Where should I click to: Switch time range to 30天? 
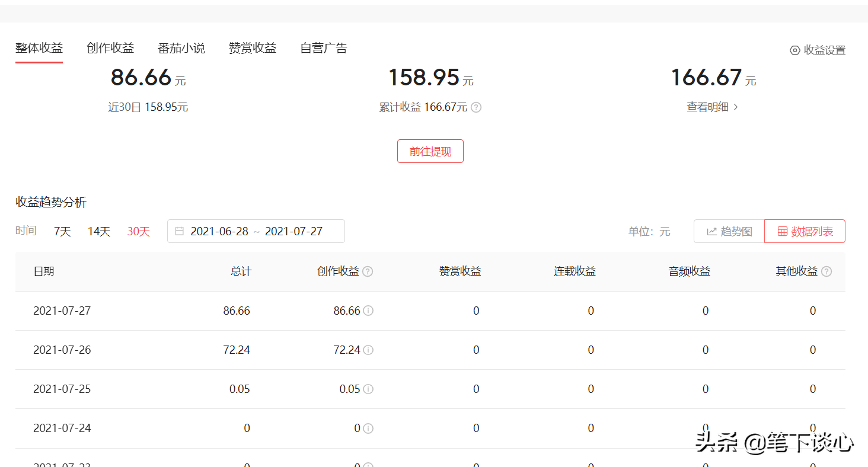(x=138, y=231)
